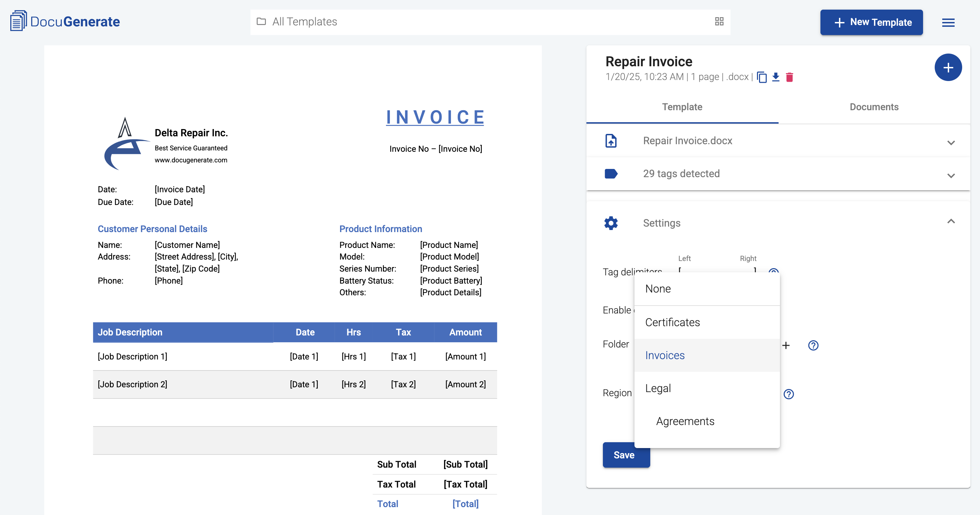Click the www.docugenerate.com text
The image size is (980, 515).
click(191, 160)
